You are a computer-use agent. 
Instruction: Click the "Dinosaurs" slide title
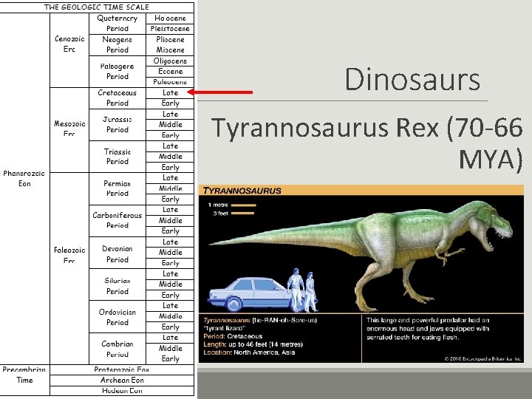click(412, 79)
